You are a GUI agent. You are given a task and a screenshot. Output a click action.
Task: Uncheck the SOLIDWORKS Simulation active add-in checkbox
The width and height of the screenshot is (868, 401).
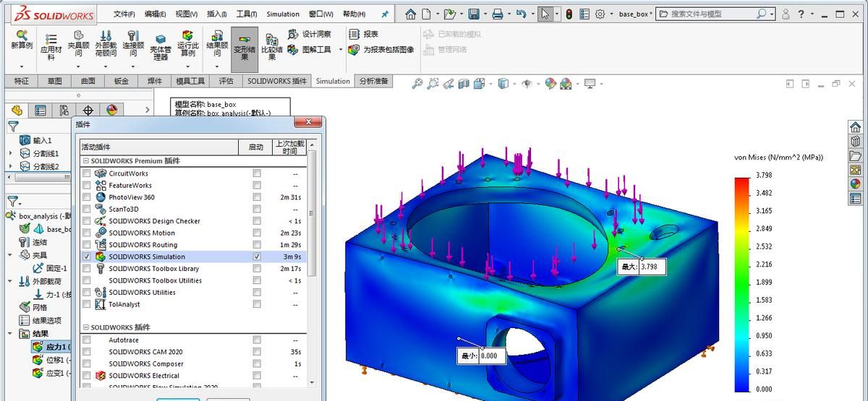point(87,256)
